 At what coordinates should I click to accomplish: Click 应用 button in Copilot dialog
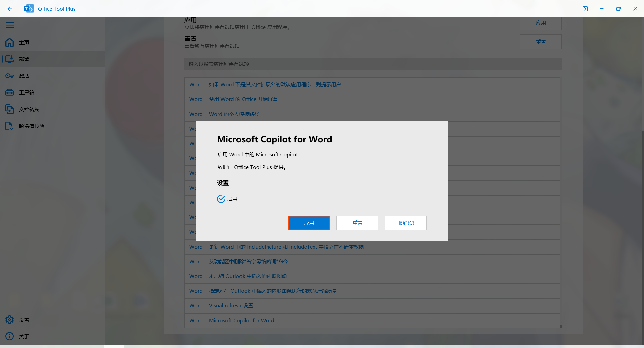309,223
